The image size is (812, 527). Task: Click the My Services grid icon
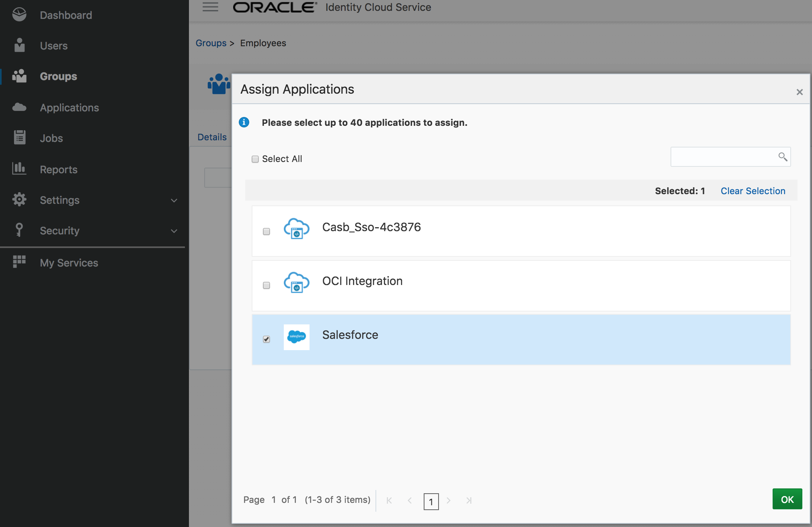click(x=19, y=262)
